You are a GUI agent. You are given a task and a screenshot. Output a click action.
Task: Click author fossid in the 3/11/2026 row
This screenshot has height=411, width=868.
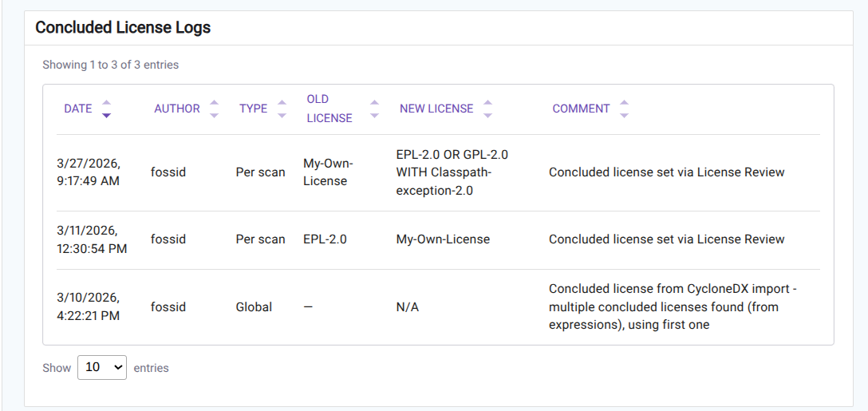[x=168, y=239]
